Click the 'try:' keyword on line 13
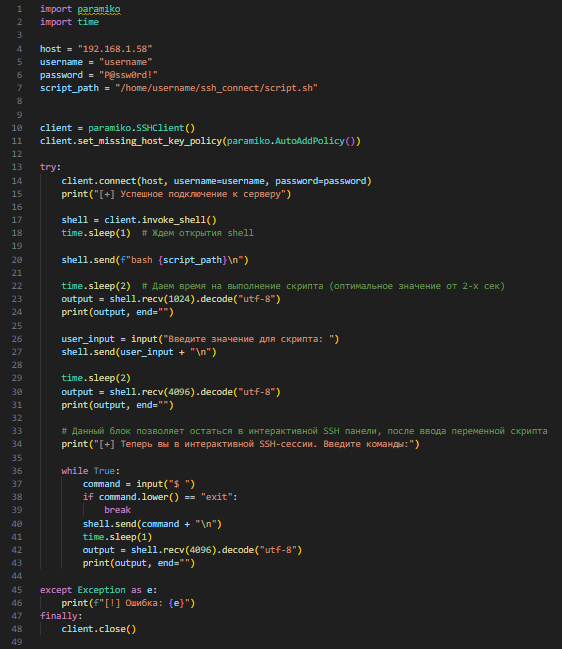 point(50,167)
